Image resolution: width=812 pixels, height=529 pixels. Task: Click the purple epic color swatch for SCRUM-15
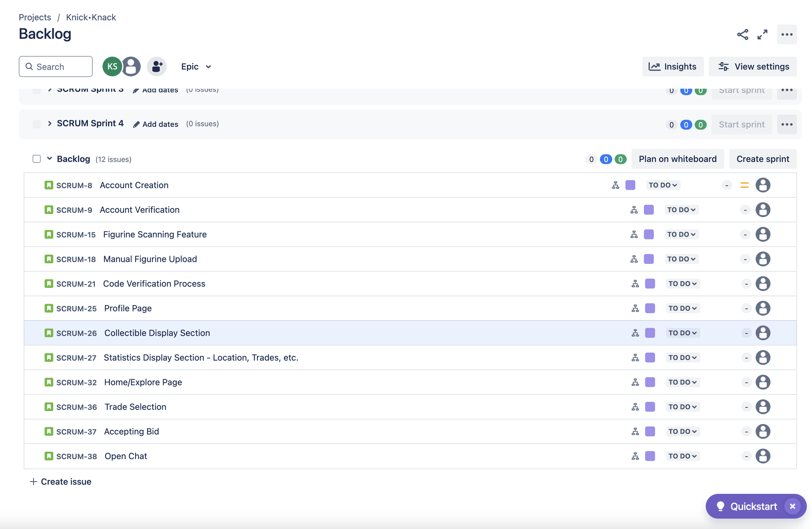[649, 235]
